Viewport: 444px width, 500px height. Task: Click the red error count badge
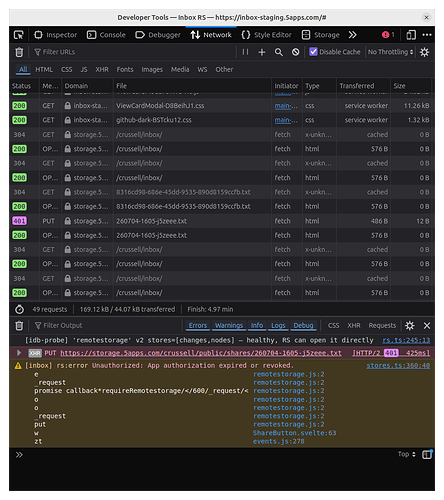[388, 35]
